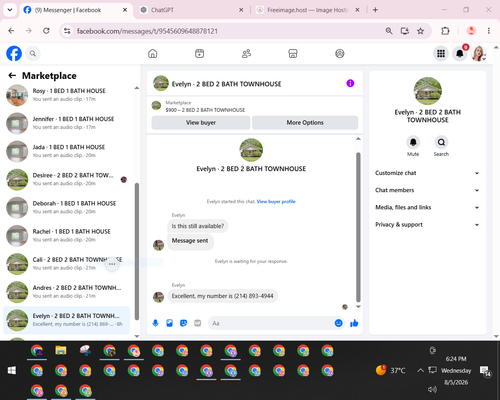Click the 'Is this still available?' message
The height and width of the screenshot is (400, 500).
[198, 226]
